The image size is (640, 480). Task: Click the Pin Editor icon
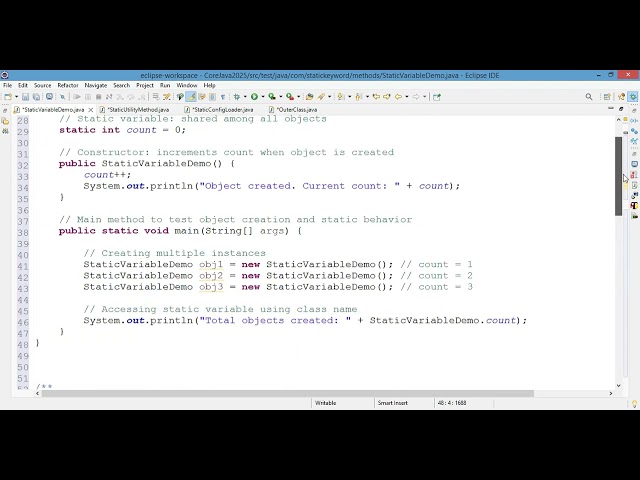pyautogui.click(x=437, y=97)
